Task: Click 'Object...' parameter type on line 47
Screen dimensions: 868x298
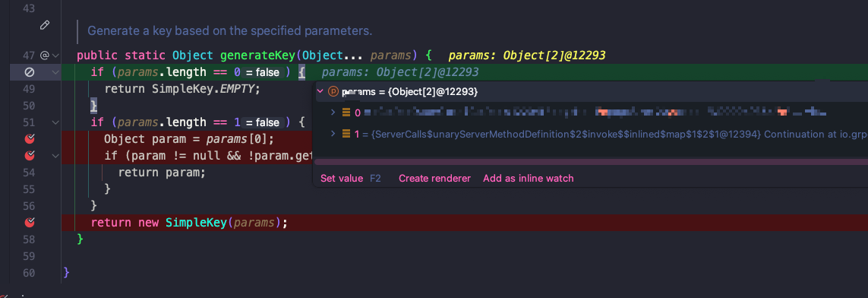Action: [332, 55]
